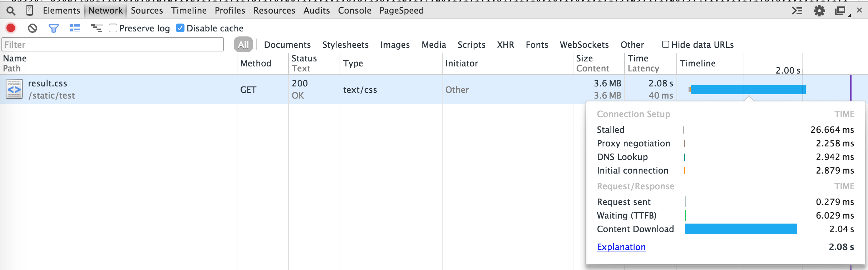868x270 pixels.
Task: Switch to the Console tab
Action: click(354, 11)
